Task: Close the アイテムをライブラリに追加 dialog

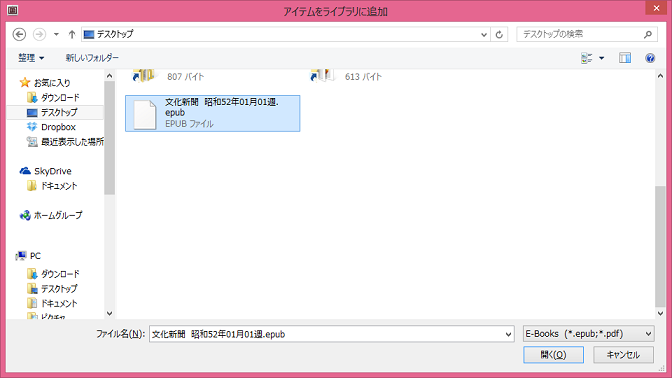Action: [656, 8]
